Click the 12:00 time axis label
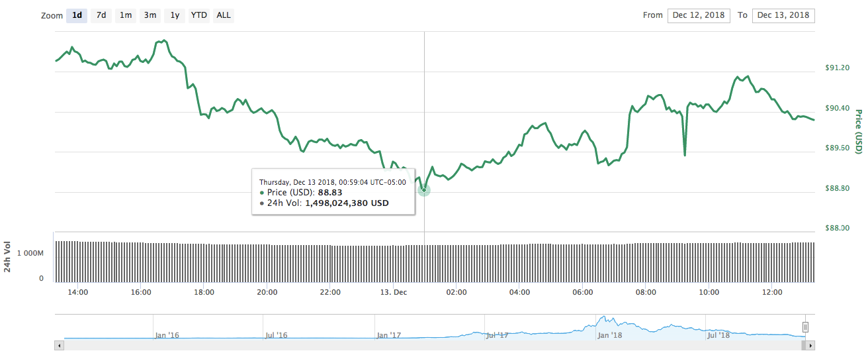This screenshot has width=868, height=357. (772, 292)
